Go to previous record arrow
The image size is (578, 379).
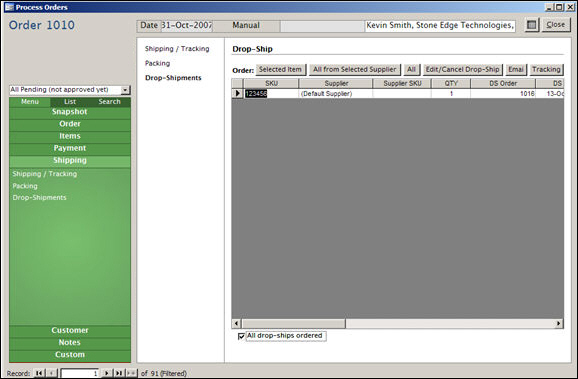tap(52, 373)
